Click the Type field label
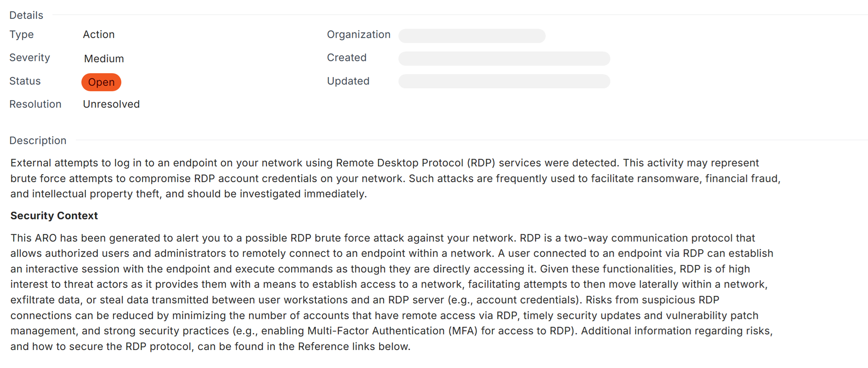The image size is (868, 368). [x=22, y=34]
